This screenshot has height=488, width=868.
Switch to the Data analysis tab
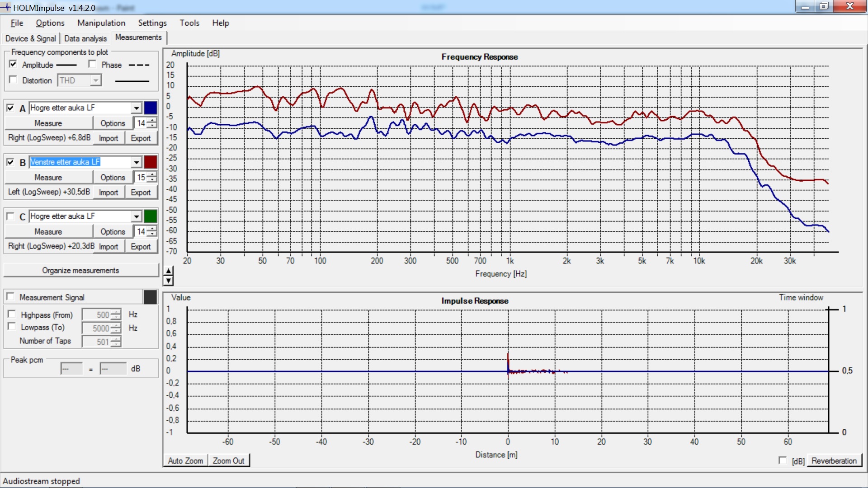(x=85, y=38)
